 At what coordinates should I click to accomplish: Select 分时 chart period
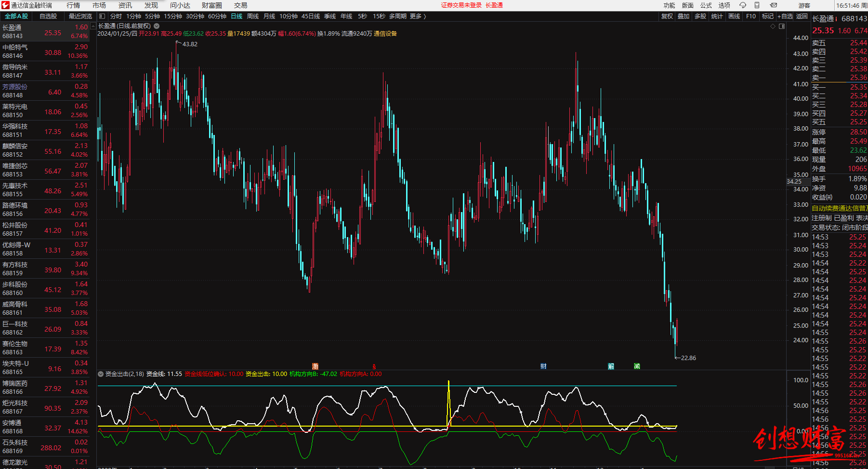pyautogui.click(x=116, y=16)
